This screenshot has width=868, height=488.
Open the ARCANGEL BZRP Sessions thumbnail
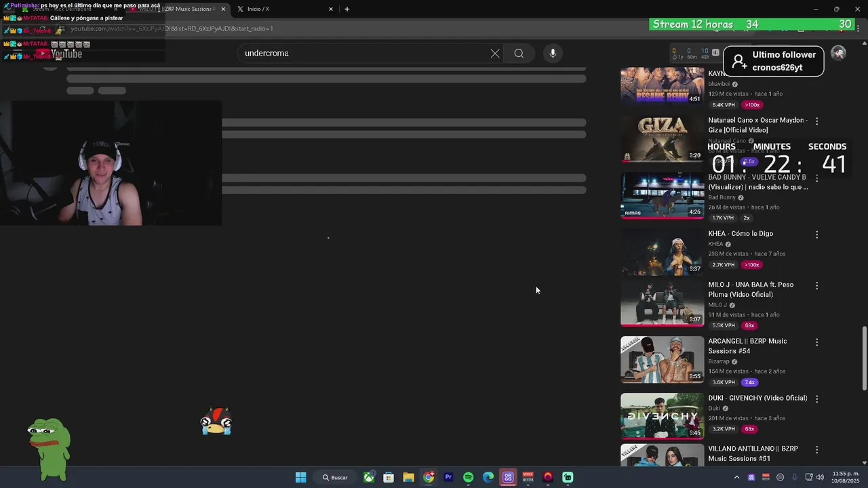663,359
